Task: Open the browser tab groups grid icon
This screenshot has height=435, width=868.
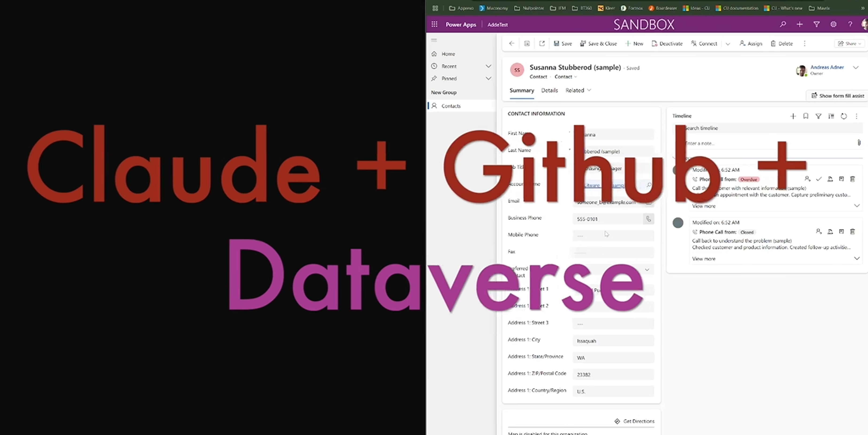Action: (x=435, y=8)
